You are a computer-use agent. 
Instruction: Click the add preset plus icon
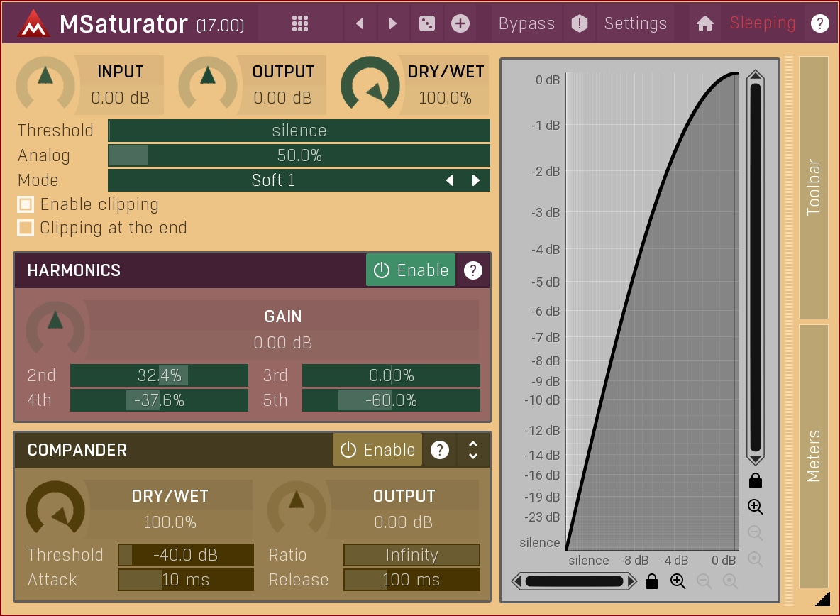pos(460,23)
